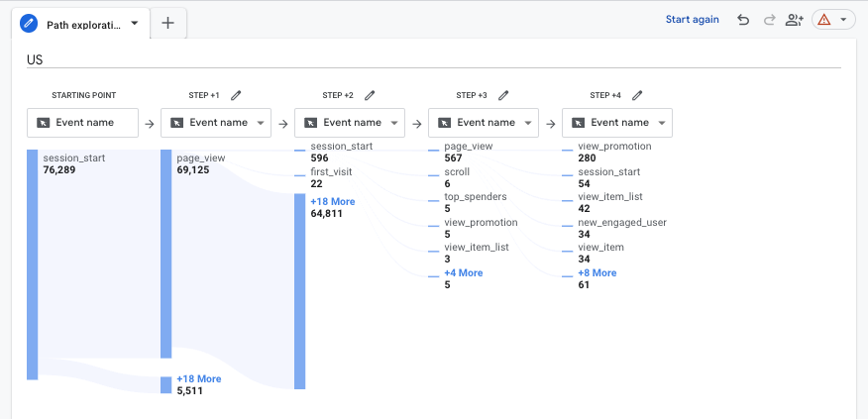Select view_promotion node in STEP +3

click(481, 228)
